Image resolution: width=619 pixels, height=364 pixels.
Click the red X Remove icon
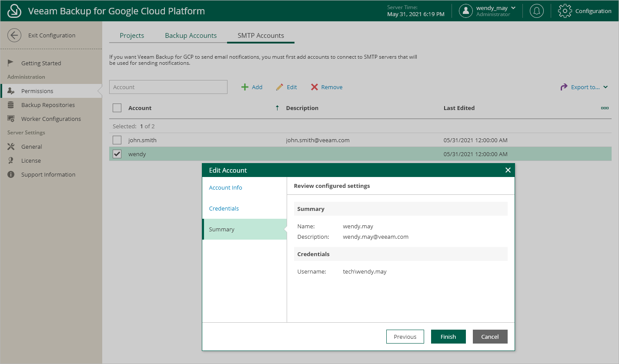point(315,87)
